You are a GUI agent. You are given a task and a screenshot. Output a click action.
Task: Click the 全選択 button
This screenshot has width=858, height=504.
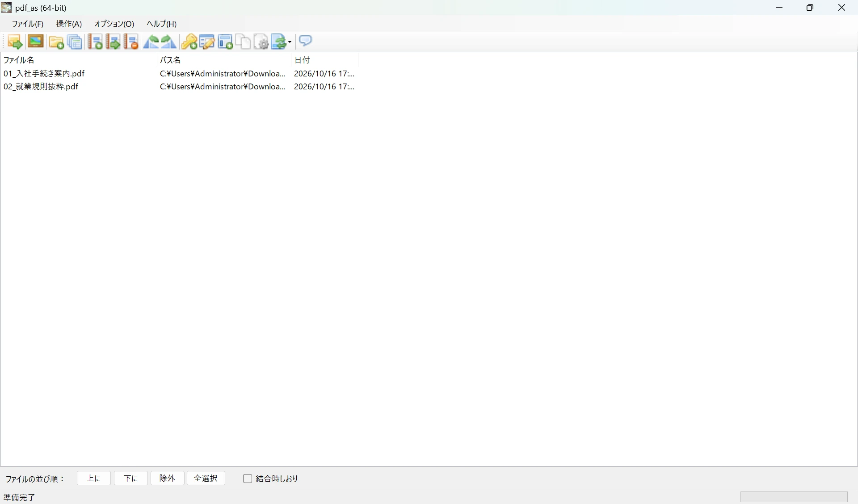[206, 479]
